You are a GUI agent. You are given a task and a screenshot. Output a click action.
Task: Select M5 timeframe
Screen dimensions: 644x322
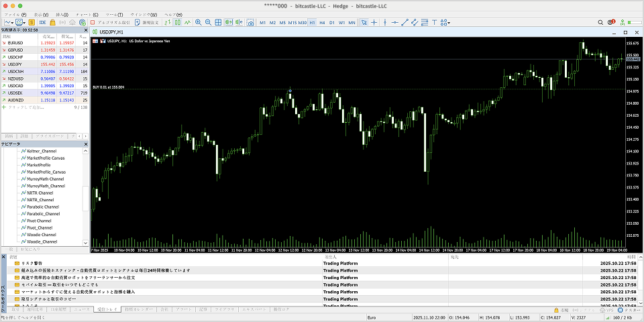282,23
